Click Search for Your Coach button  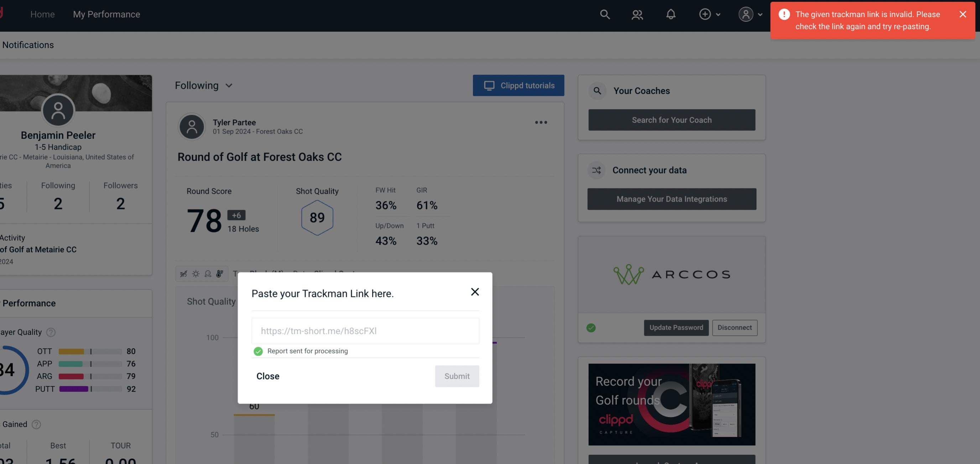point(672,120)
